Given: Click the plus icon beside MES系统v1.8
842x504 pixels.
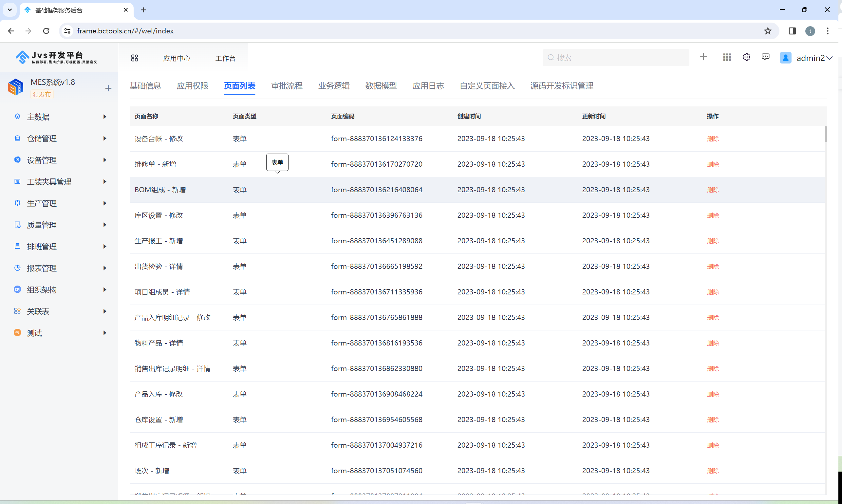Looking at the screenshot, I should point(108,89).
